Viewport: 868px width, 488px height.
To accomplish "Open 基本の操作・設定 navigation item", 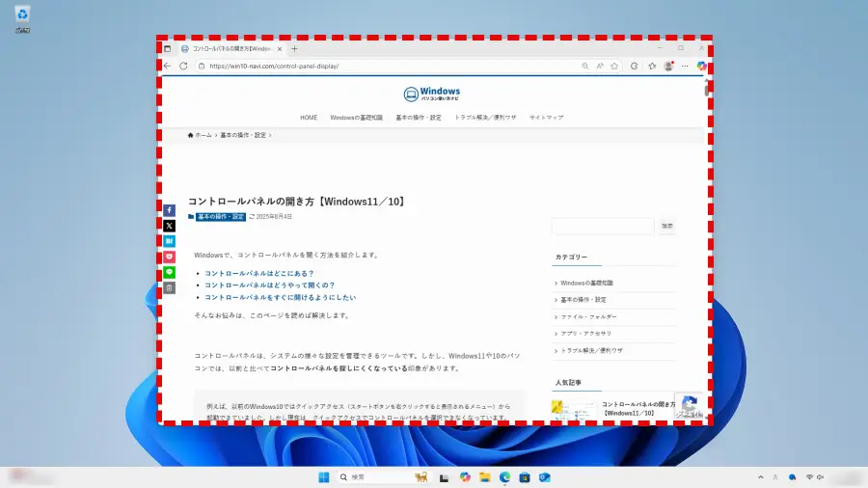I will click(419, 118).
